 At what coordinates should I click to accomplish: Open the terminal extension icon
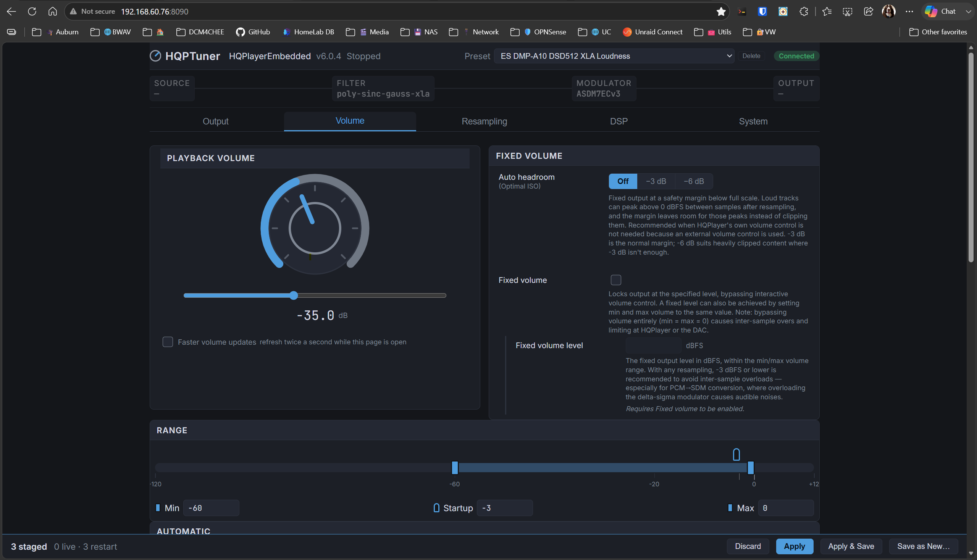741,11
